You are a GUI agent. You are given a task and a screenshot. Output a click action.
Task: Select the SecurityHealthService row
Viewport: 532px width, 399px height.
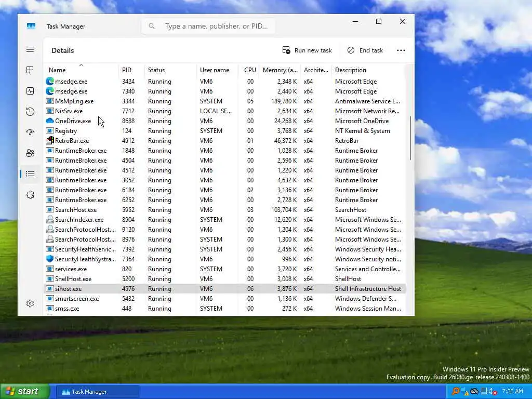pyautogui.click(x=225, y=249)
